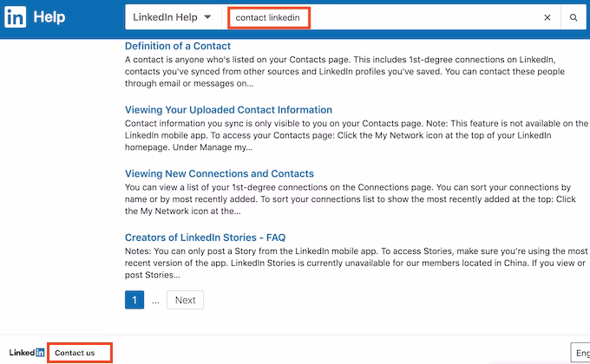Screen dimensions: 590x364
Task: Open 'Viewing Your Uploaded Contact Information' article
Action: point(228,110)
